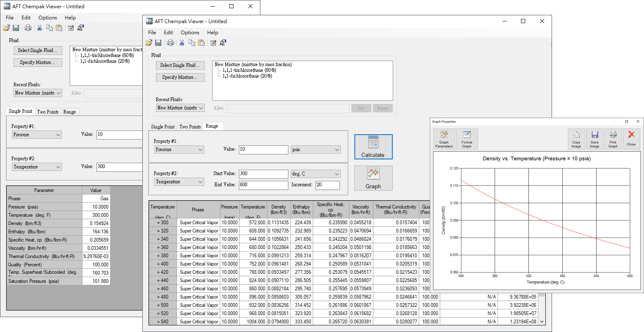Screen dimensions: 644x332
Task: Open File menu in back window
Action: tap(10, 18)
